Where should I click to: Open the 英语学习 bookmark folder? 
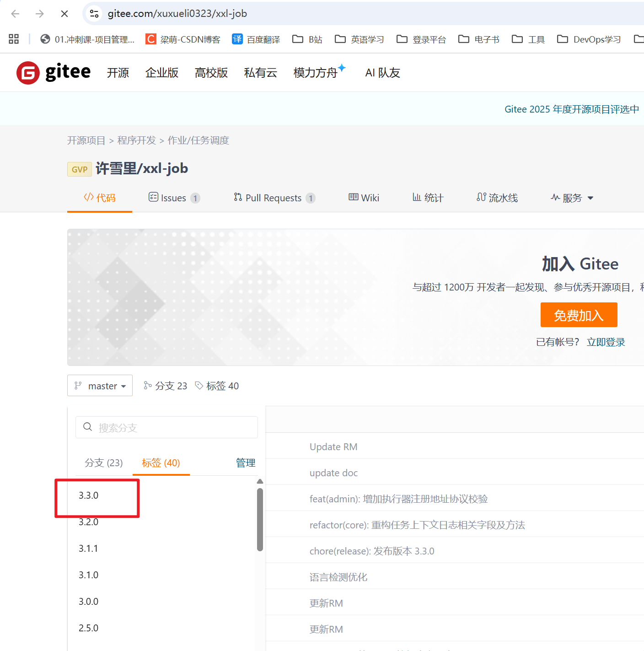(x=360, y=39)
